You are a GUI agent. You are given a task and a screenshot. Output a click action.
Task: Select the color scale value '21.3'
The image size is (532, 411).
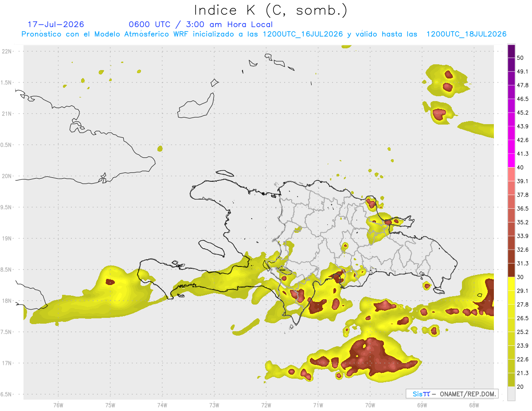[523, 373]
